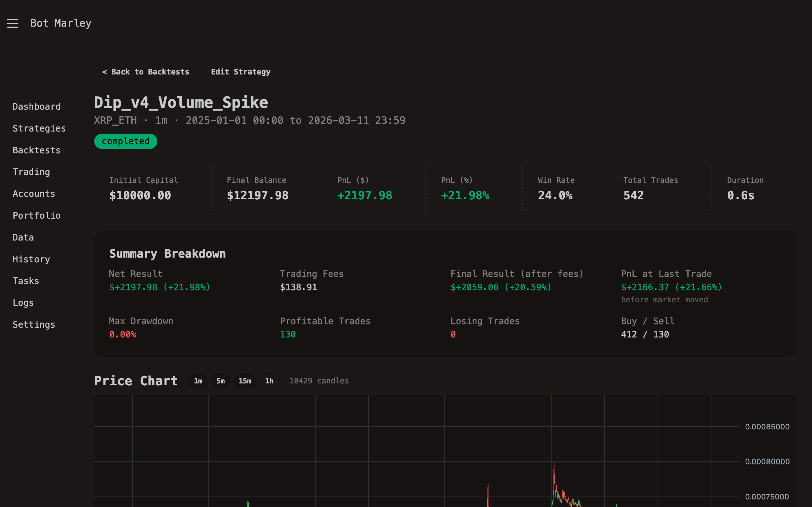Screen dimensions: 812x507
Task: Switch the price chart to 5m
Action: 220,381
